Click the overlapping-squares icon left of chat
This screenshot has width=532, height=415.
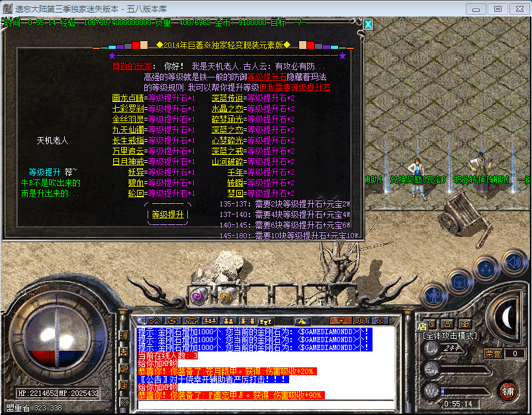coord(124,369)
